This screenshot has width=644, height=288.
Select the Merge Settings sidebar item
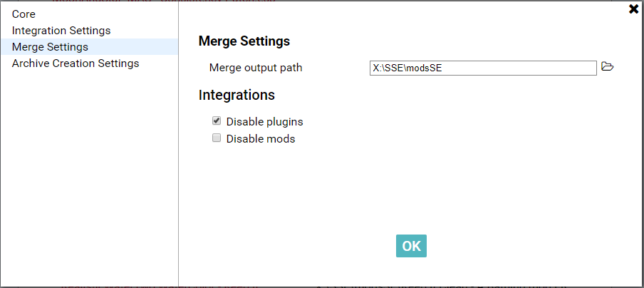click(x=50, y=47)
